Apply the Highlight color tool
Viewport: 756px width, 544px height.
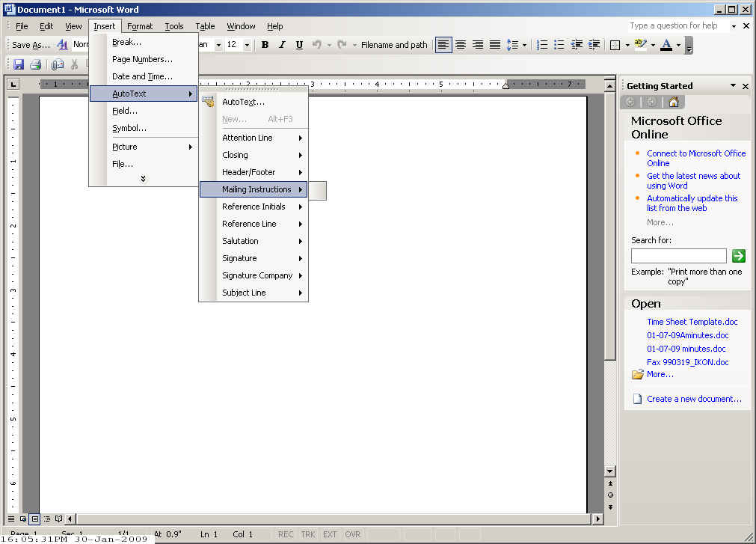(640, 44)
